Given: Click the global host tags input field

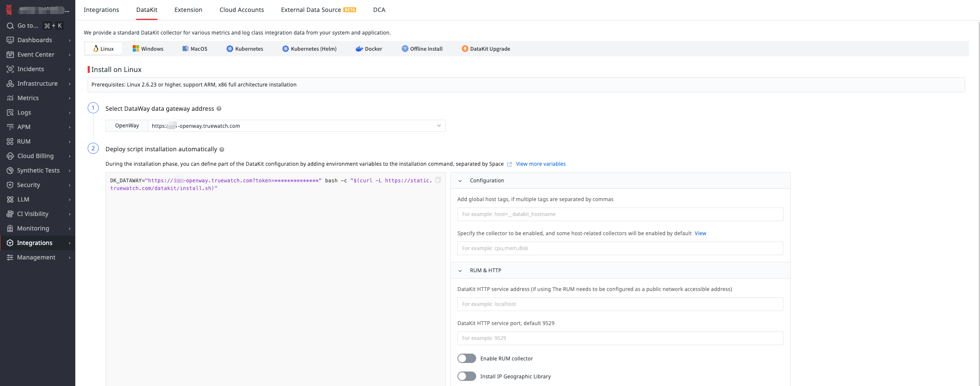Looking at the screenshot, I should tap(620, 214).
